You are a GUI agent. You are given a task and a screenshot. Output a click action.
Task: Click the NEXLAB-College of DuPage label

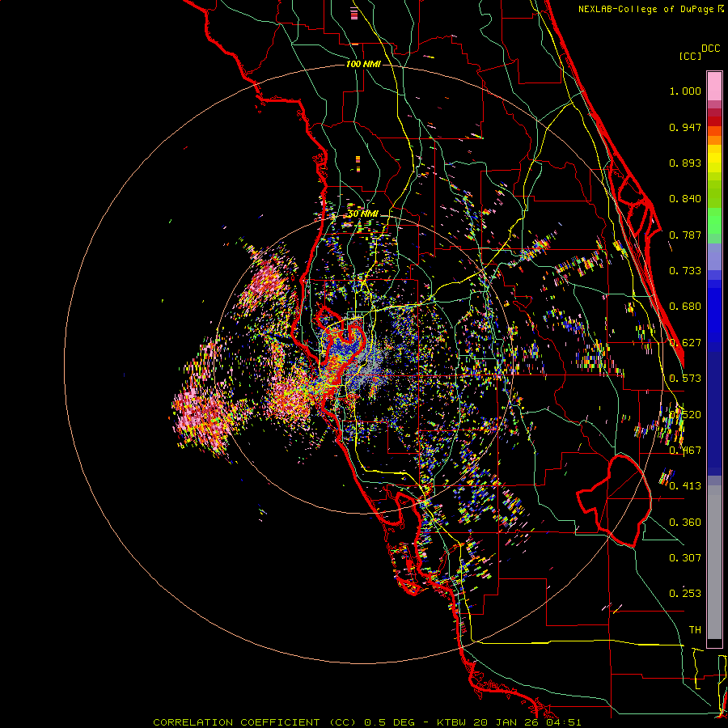pyautogui.click(x=645, y=9)
